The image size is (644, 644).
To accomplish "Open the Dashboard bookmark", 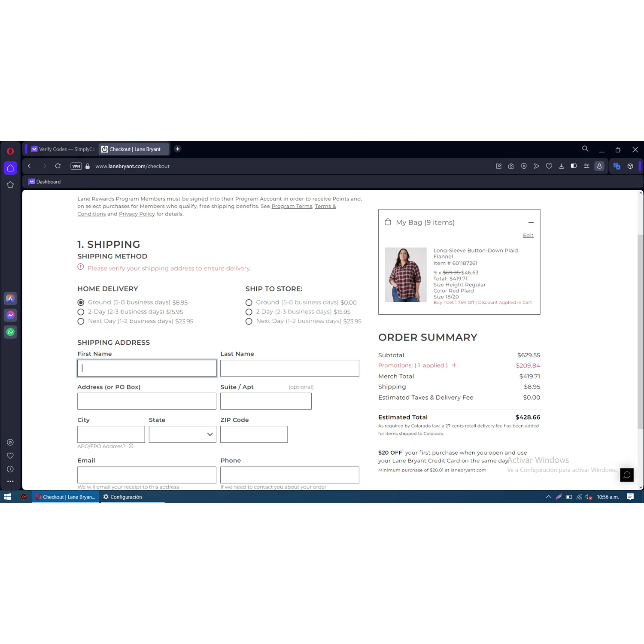I will coord(45,182).
